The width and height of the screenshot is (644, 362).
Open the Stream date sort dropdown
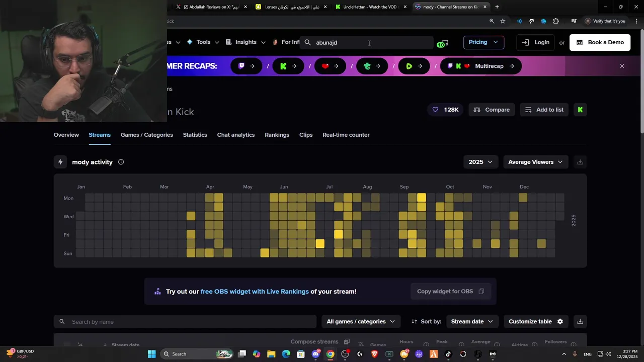[x=472, y=321]
